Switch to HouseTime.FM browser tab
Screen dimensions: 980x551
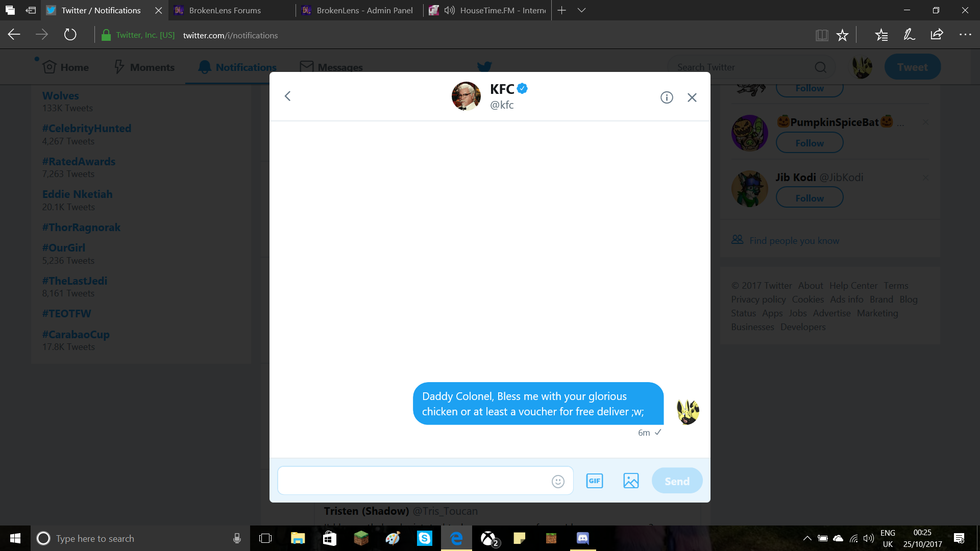coord(487,10)
